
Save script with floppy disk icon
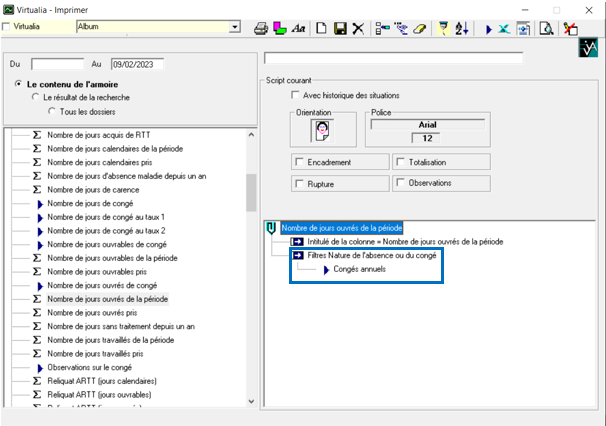coord(340,28)
